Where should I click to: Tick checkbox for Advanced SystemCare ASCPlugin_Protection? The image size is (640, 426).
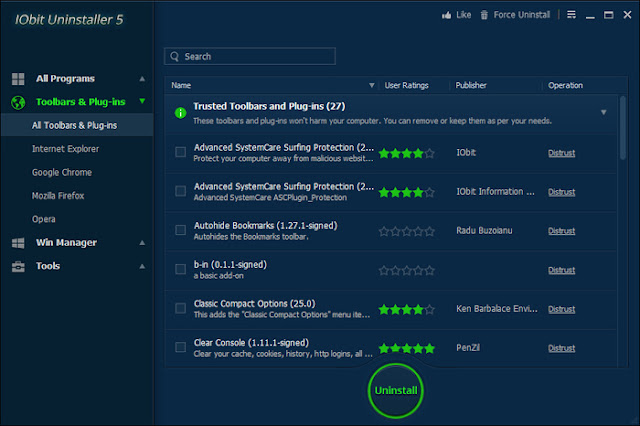coord(180,191)
